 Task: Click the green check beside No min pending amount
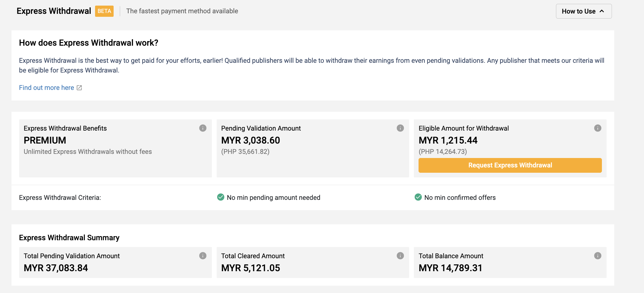pos(221,197)
